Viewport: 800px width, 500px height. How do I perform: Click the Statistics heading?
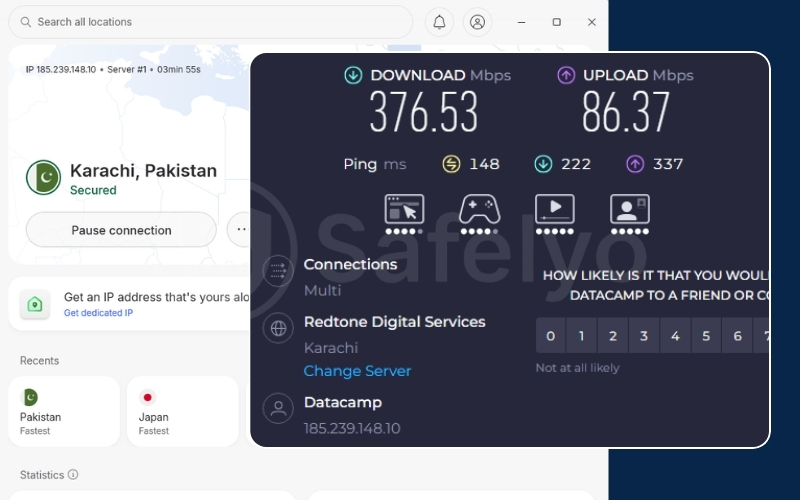pos(42,475)
